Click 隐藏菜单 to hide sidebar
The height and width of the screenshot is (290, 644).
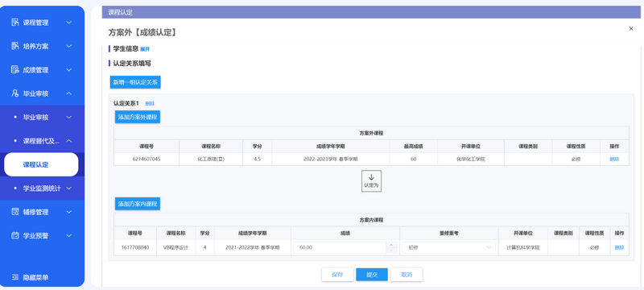click(35, 278)
